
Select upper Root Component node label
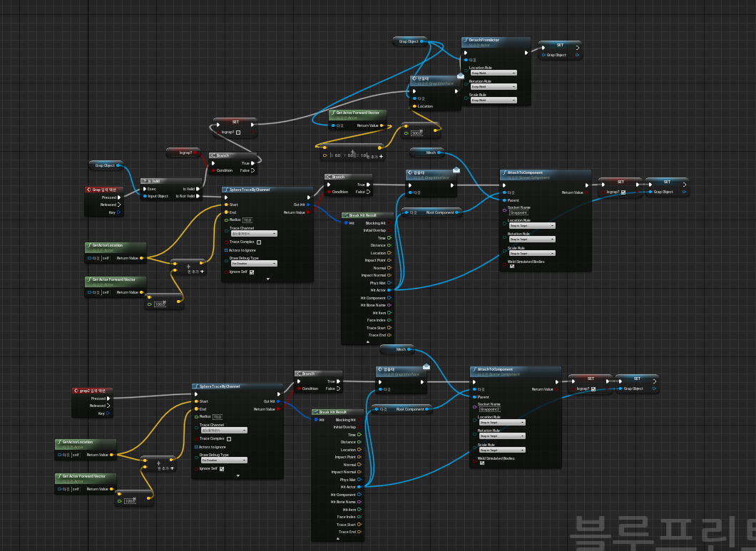coord(440,212)
